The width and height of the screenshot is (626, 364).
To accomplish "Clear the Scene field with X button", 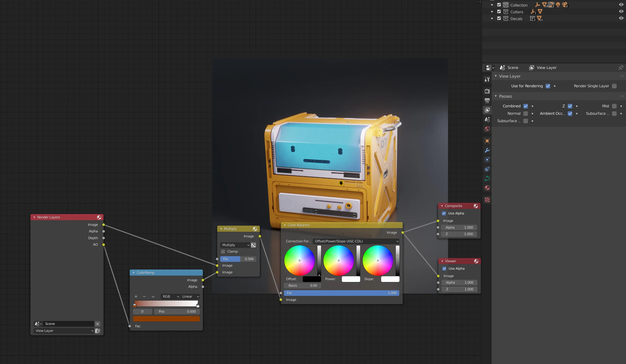I will point(98,324).
